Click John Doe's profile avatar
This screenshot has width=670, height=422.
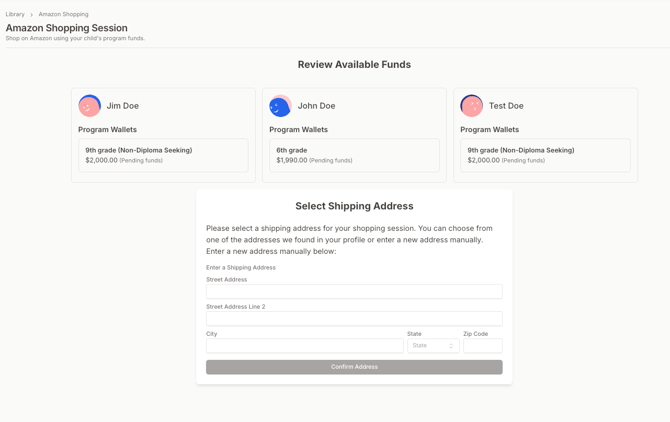coord(280,106)
